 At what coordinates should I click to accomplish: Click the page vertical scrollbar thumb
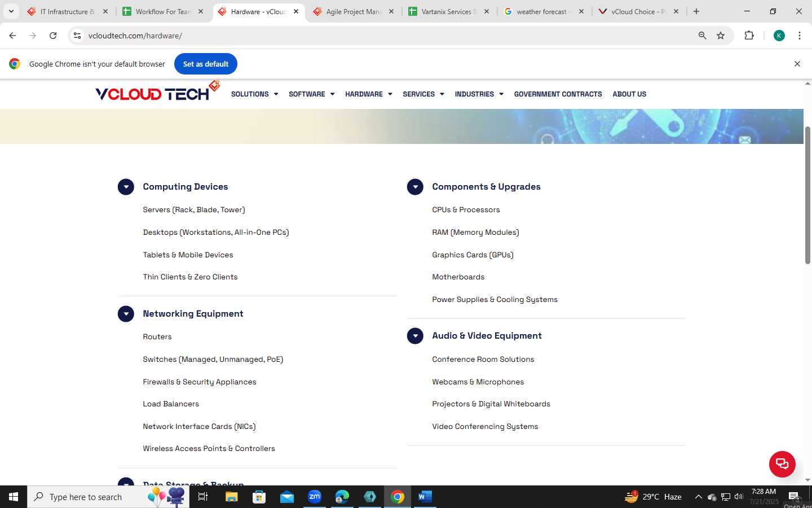click(x=807, y=195)
